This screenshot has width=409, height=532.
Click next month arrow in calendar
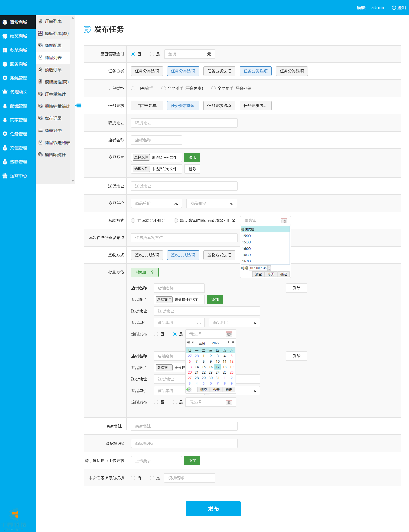pyautogui.click(x=228, y=342)
